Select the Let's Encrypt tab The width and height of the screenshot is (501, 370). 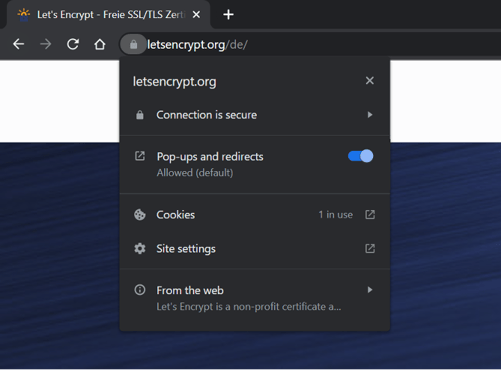[108, 14]
